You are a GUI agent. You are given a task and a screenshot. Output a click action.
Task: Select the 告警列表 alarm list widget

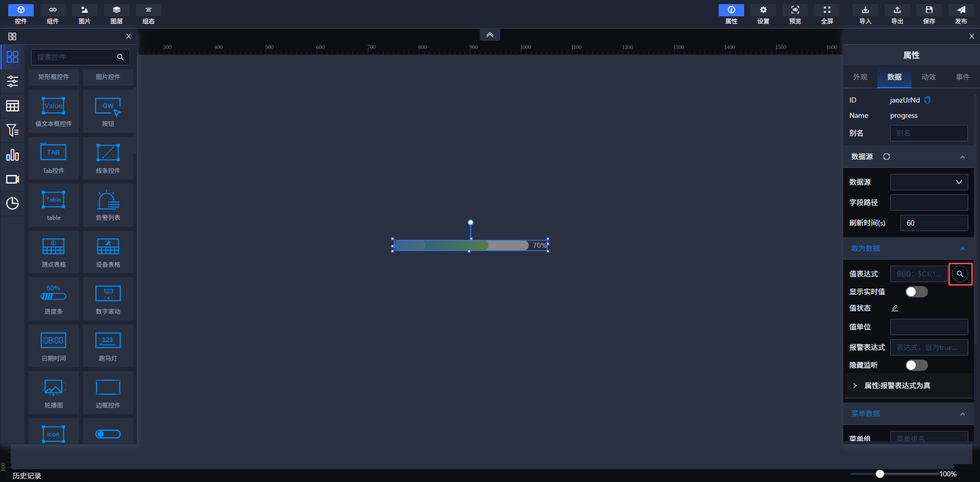click(x=108, y=206)
